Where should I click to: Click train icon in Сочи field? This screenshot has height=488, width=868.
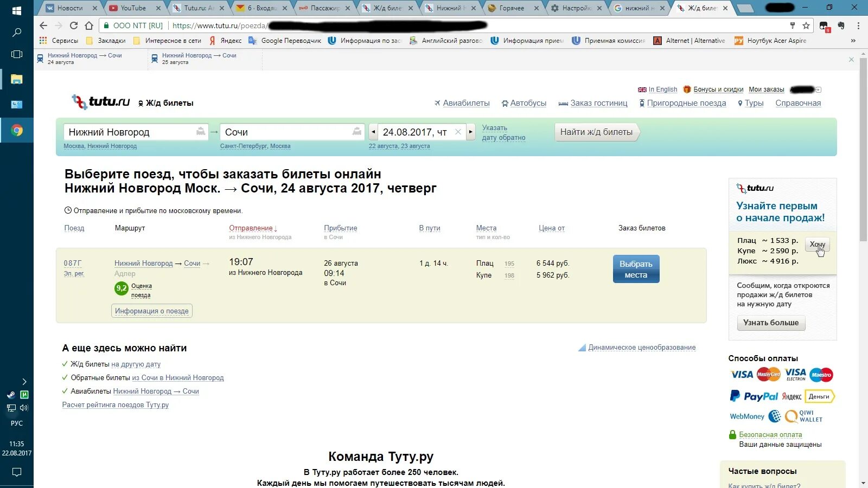pyautogui.click(x=356, y=131)
